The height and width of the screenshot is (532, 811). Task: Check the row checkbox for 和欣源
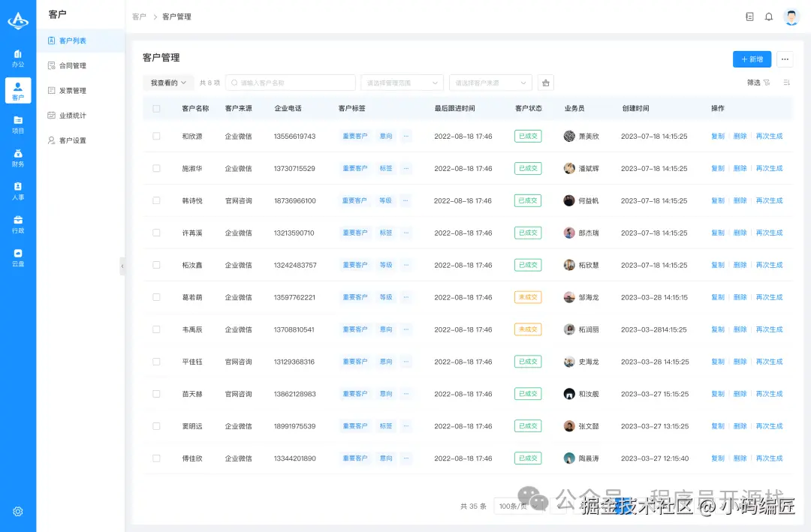pyautogui.click(x=156, y=136)
